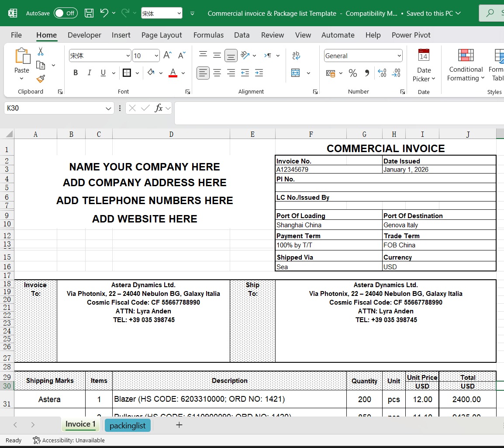504x448 pixels.
Task: Select the Format Painter tool
Action: pyautogui.click(x=41, y=79)
